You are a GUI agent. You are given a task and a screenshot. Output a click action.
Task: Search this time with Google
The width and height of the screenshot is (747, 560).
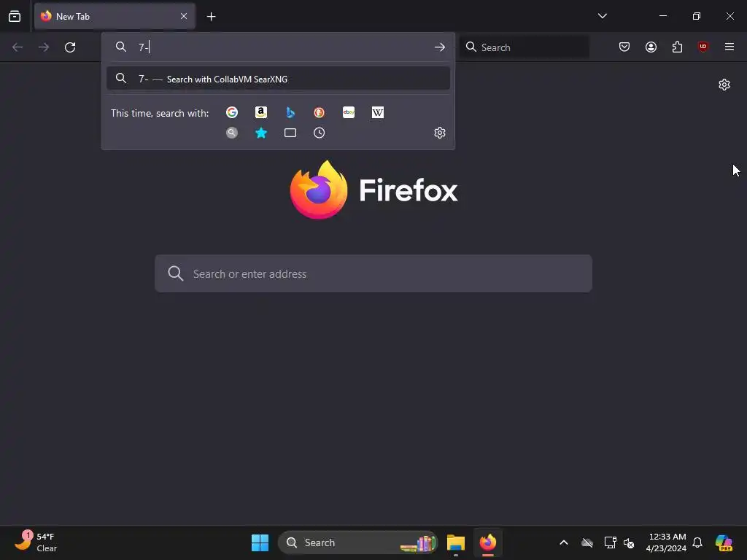coord(232,112)
